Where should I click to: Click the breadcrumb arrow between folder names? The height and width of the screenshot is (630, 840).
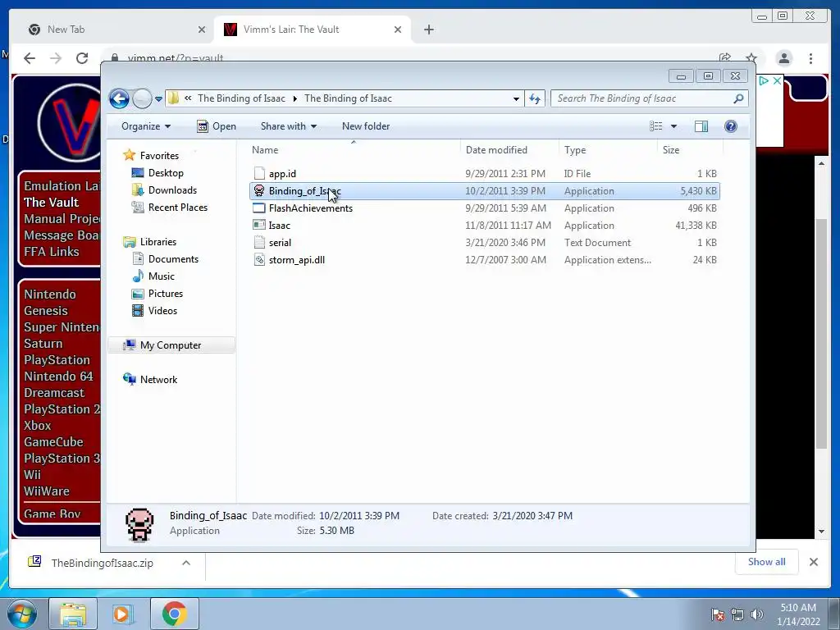click(294, 98)
